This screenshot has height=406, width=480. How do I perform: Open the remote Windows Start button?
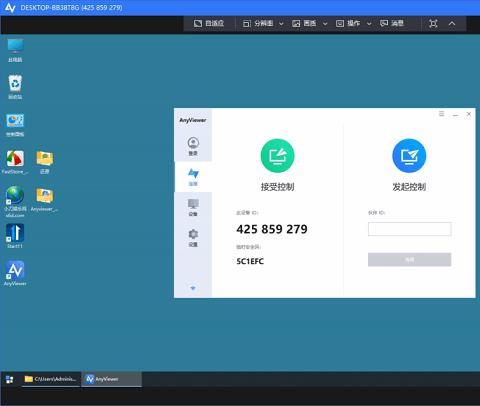point(10,379)
